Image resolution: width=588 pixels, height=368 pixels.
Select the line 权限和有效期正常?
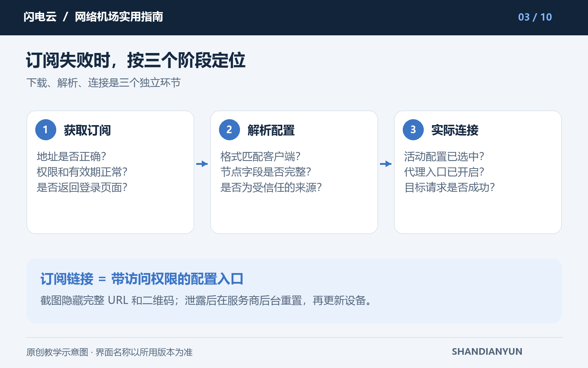click(82, 172)
